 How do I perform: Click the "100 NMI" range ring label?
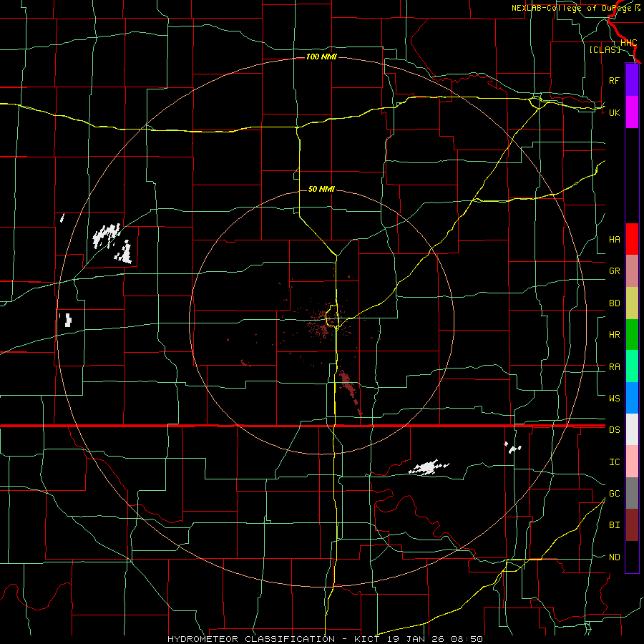pos(321,57)
